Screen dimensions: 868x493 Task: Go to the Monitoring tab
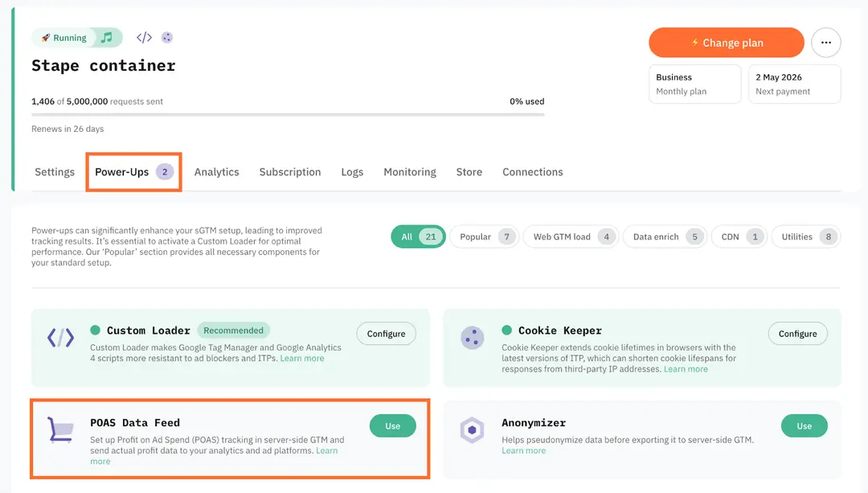click(410, 172)
